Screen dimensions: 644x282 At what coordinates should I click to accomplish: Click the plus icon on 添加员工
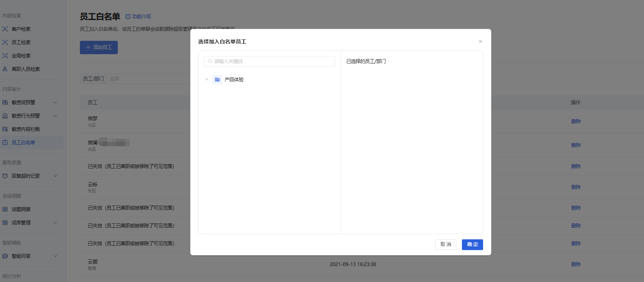pos(88,47)
